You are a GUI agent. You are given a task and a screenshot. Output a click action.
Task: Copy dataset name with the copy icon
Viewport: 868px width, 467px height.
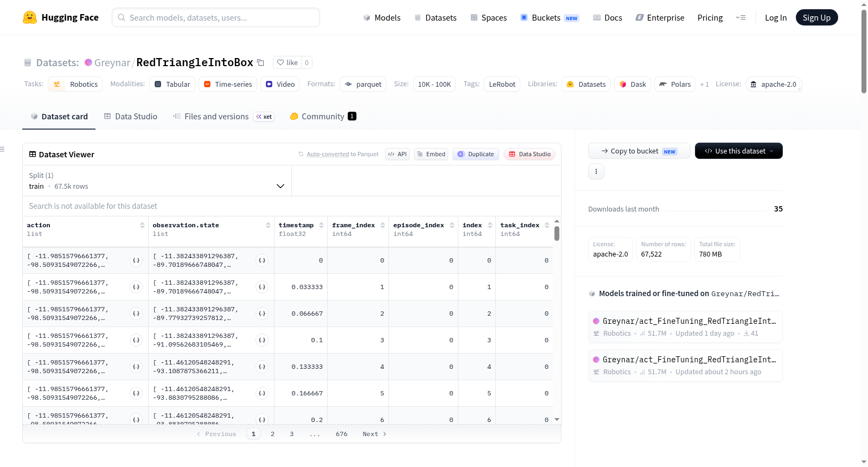(260, 62)
